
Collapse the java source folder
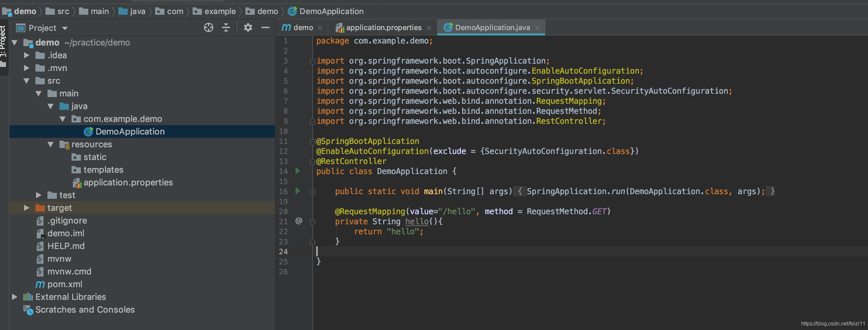(x=50, y=106)
